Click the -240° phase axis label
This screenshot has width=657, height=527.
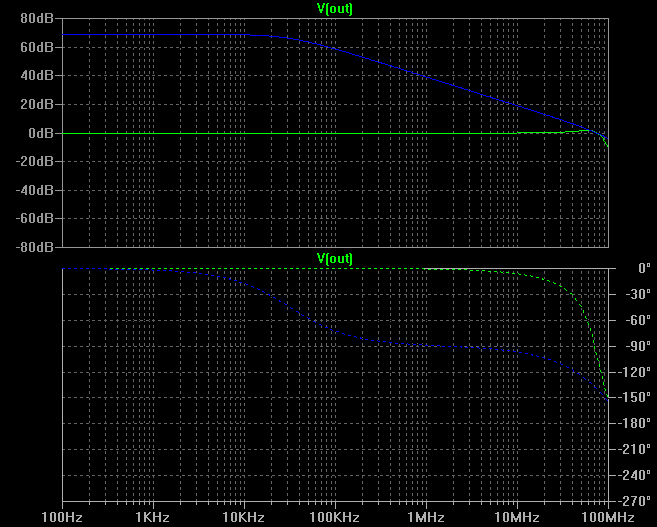tap(634, 475)
